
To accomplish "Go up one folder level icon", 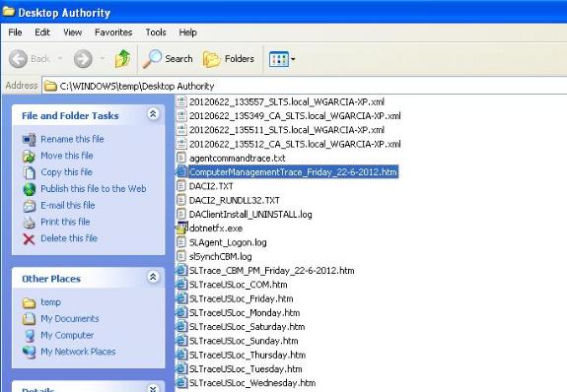I will coord(123,59).
